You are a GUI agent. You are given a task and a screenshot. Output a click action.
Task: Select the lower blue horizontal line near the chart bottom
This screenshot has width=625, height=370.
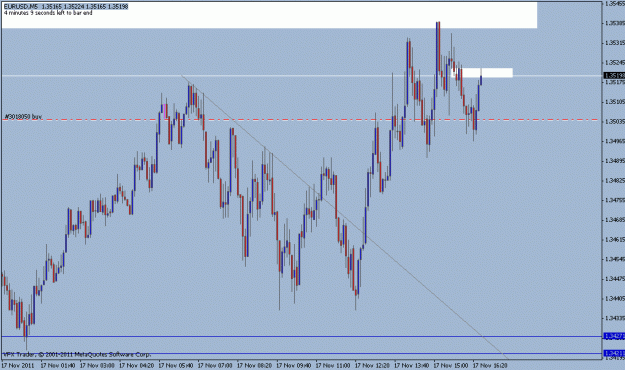pos(301,353)
